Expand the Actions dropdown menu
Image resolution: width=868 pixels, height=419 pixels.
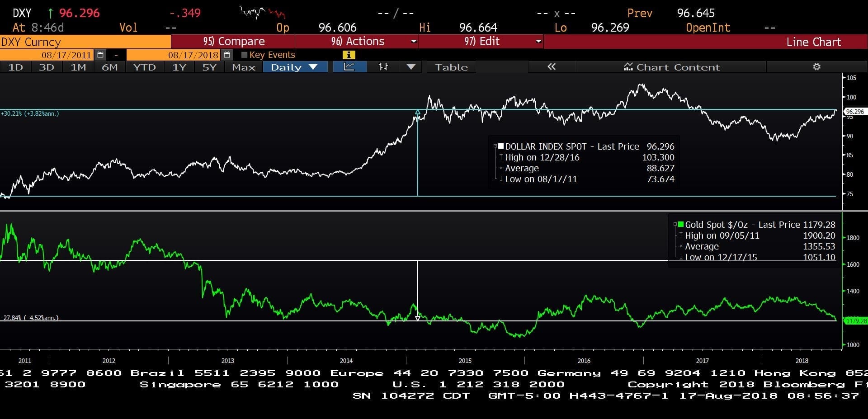[x=413, y=42]
